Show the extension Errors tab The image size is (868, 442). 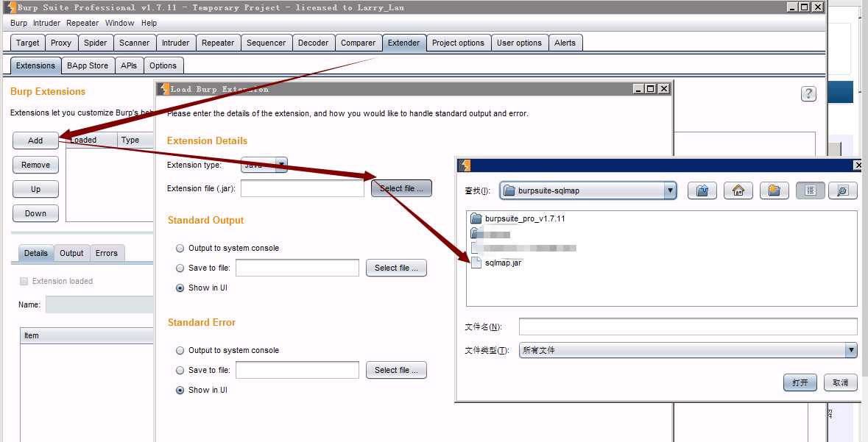click(106, 253)
